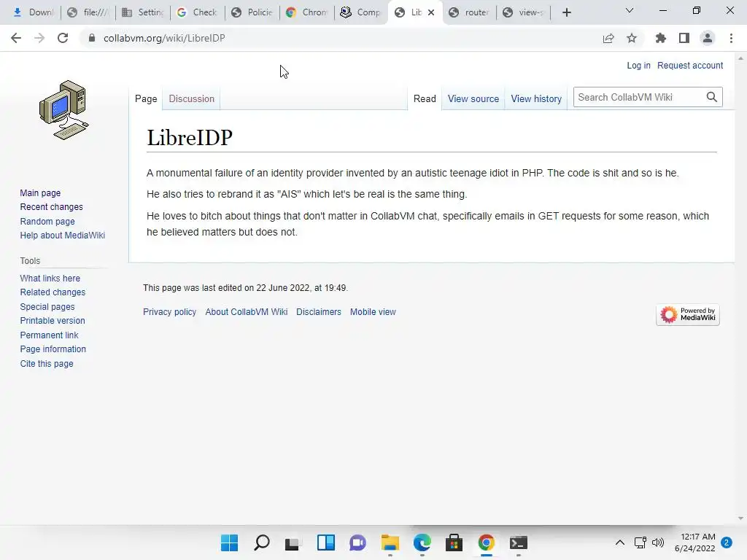Switch to the Settings tab

pyautogui.click(x=143, y=12)
